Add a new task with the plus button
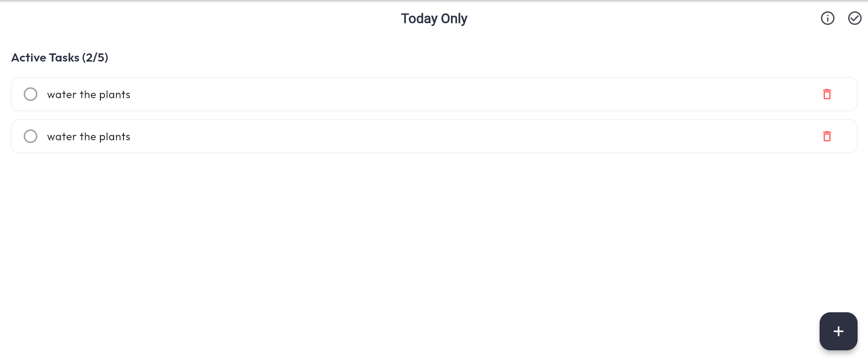Screen dimensions: 868x358 tap(838, 331)
